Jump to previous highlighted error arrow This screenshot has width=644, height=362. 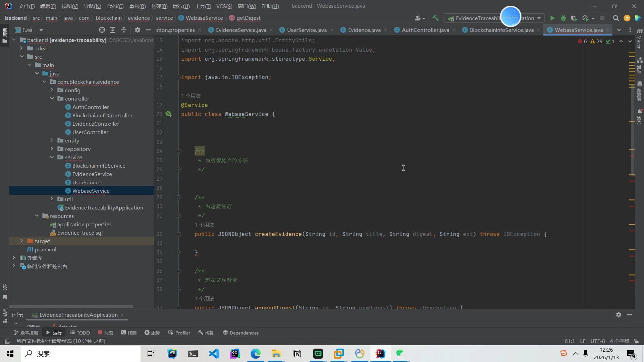[x=621, y=41]
